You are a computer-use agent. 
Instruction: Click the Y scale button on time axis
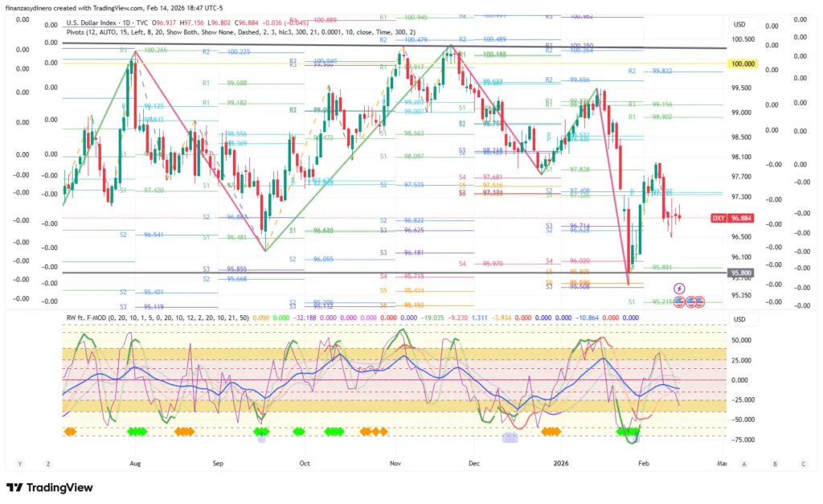pyautogui.click(x=20, y=464)
